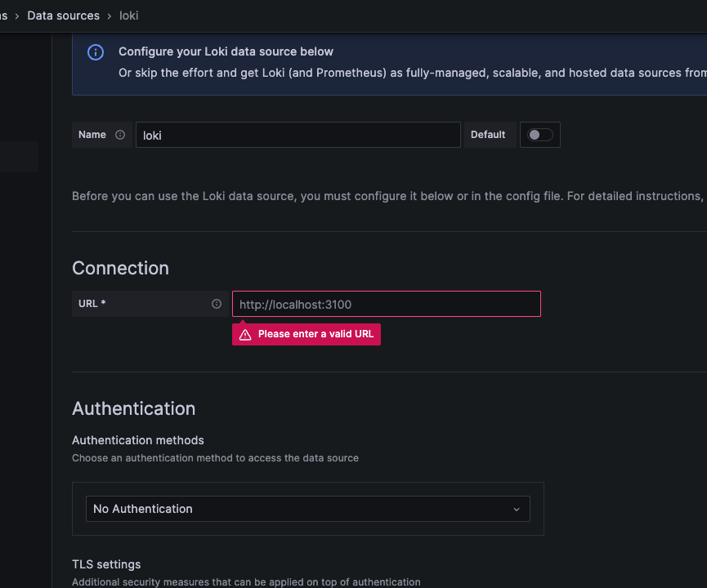Image resolution: width=707 pixels, height=588 pixels.
Task: Toggle the Default data source switch
Action: tap(539, 135)
